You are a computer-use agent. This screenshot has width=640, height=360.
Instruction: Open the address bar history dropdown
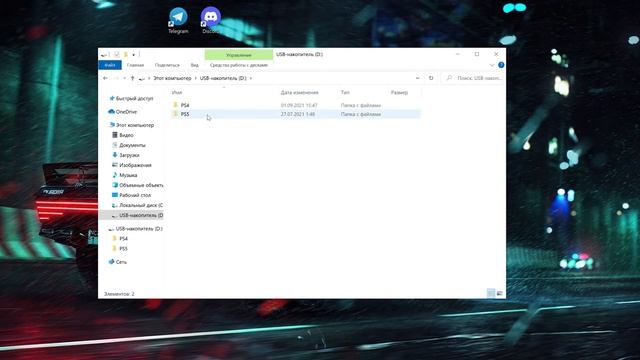[417, 78]
